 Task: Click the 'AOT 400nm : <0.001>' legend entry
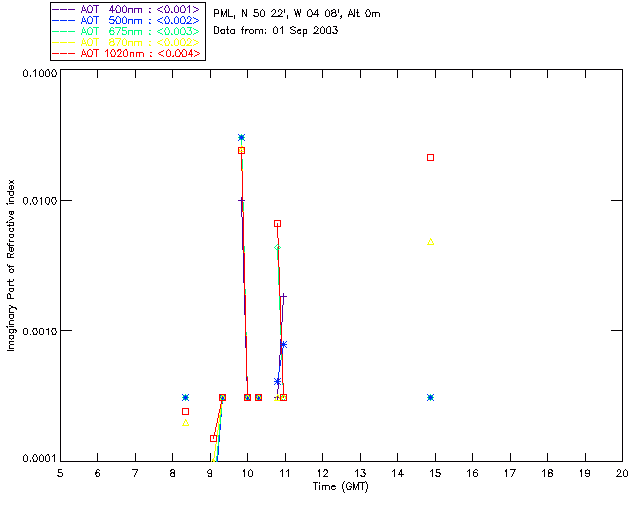click(x=127, y=9)
